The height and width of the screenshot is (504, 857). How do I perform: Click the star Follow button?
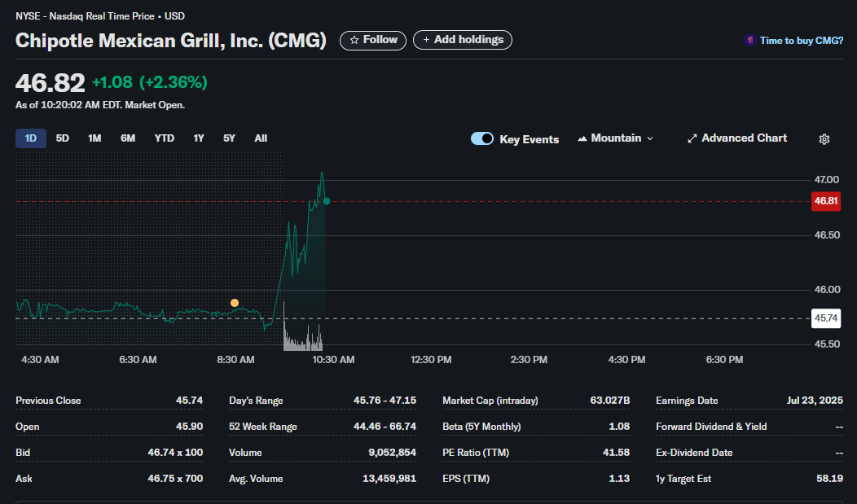[373, 40]
